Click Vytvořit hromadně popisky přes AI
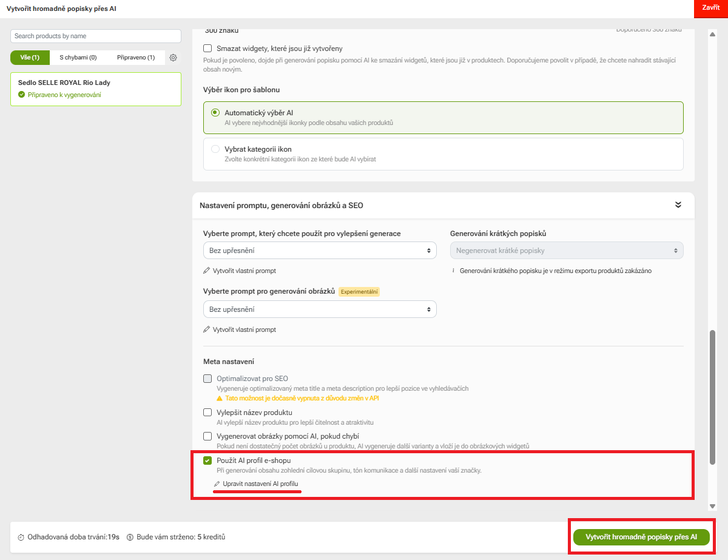 tap(641, 536)
